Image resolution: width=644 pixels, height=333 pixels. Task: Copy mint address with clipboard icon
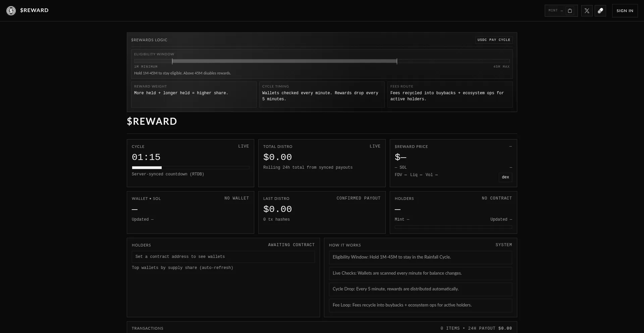[x=570, y=11]
